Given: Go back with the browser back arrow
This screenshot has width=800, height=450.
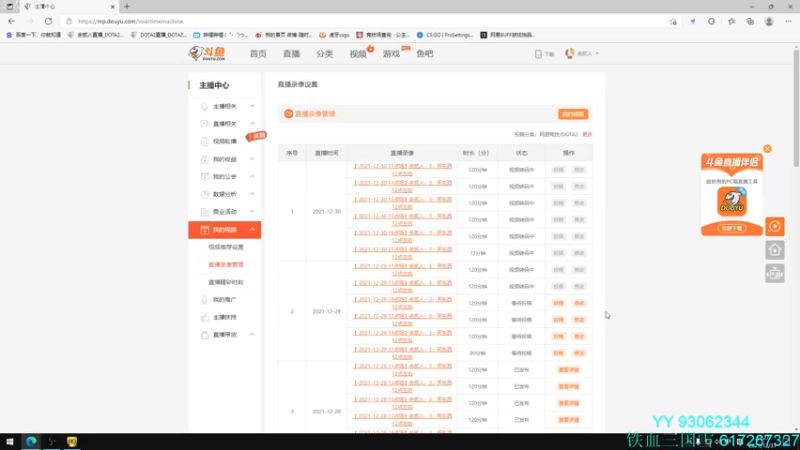Looking at the screenshot, I should (x=11, y=21).
